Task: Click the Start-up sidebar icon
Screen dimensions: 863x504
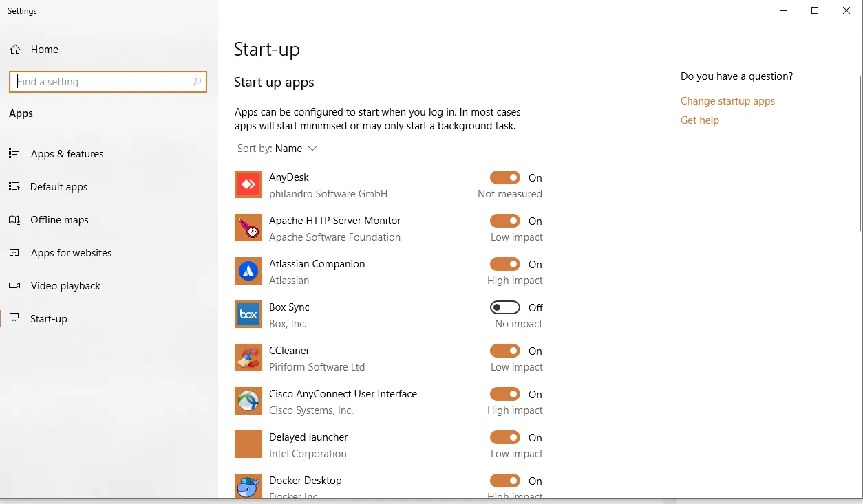Action: click(x=14, y=318)
